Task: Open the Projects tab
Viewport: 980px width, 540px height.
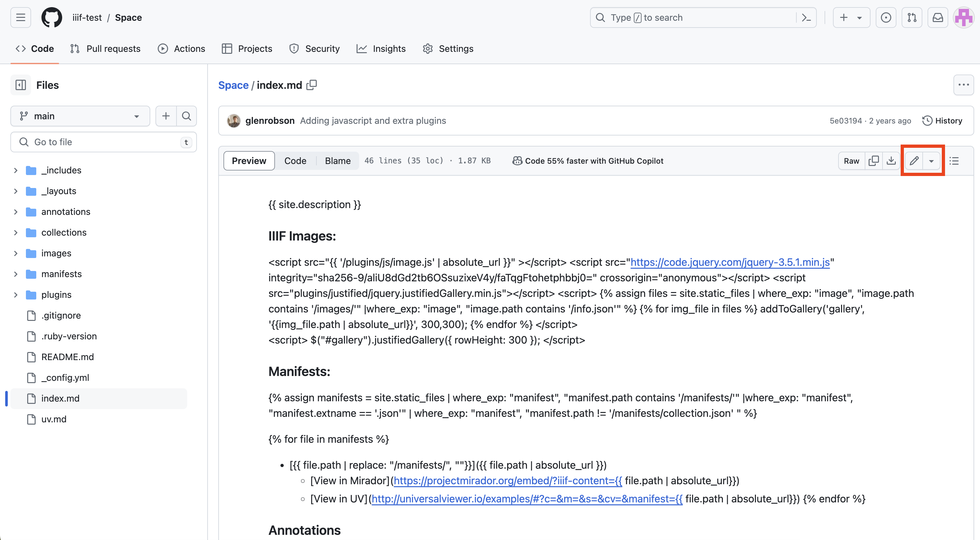Action: [x=247, y=48]
